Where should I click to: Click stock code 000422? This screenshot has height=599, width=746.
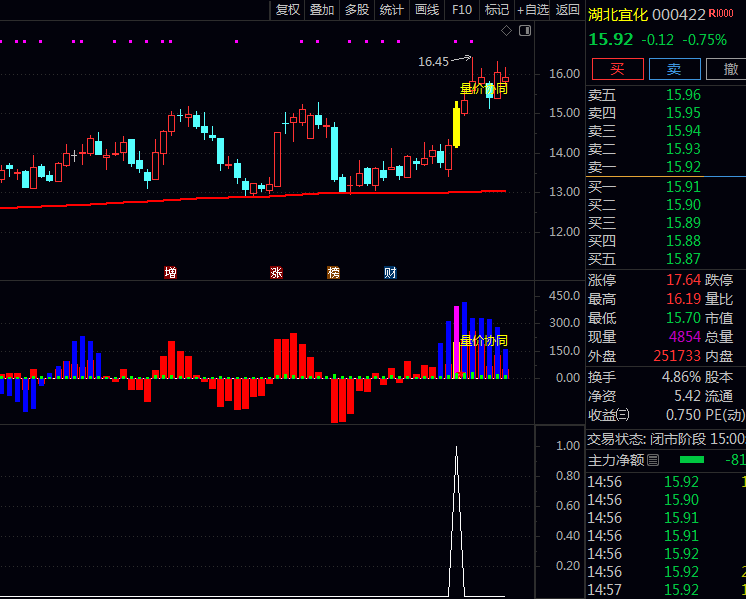pos(678,15)
